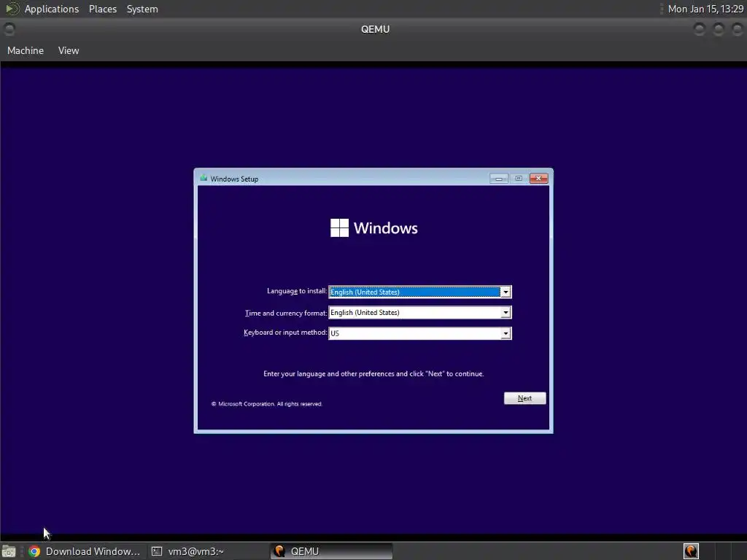Close the QEMU window
747x560 pixels.
737,29
